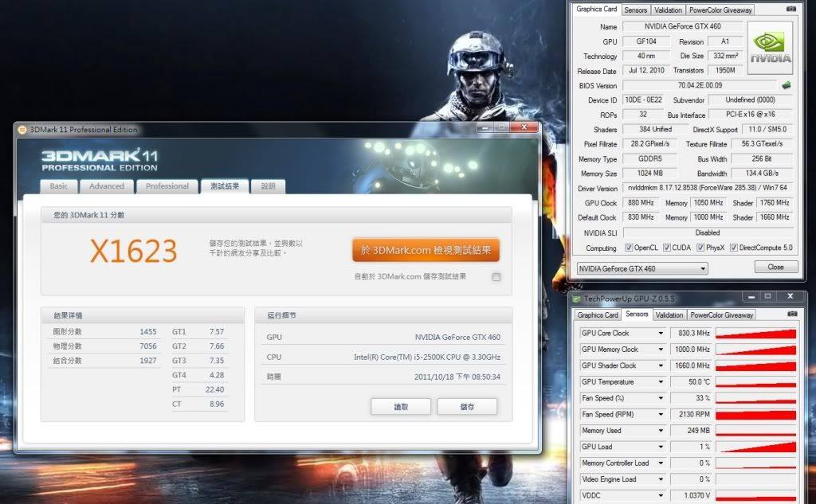Click the 2130 RPM fan speed reading
Viewport: 816px width, 504px height.
point(691,414)
